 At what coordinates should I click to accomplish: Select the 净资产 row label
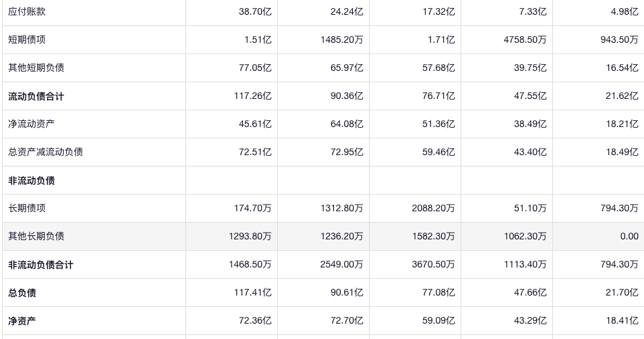[22, 321]
